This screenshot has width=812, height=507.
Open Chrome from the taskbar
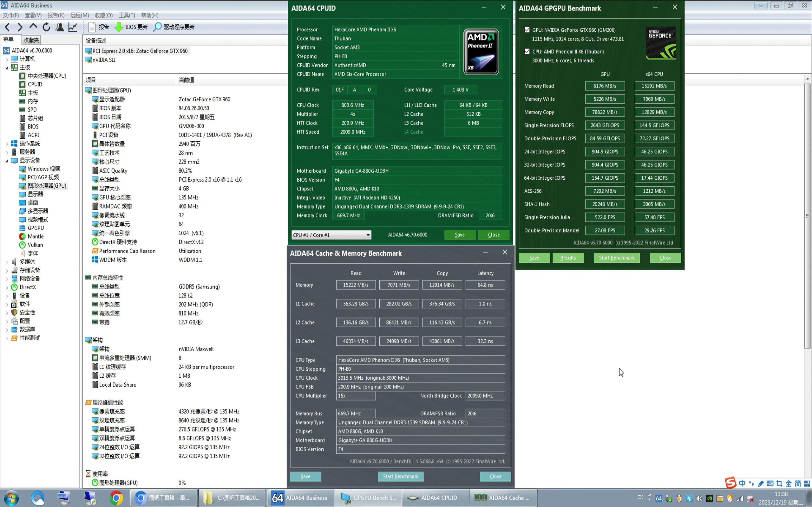coord(116,497)
